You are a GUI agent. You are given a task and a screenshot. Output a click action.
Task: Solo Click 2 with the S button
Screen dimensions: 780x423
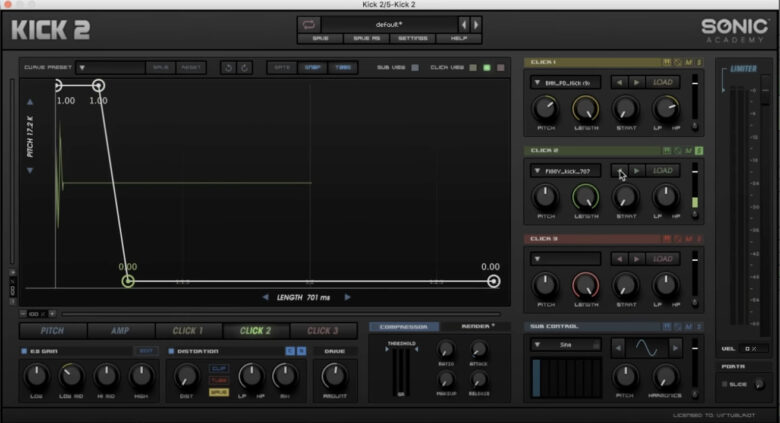699,150
